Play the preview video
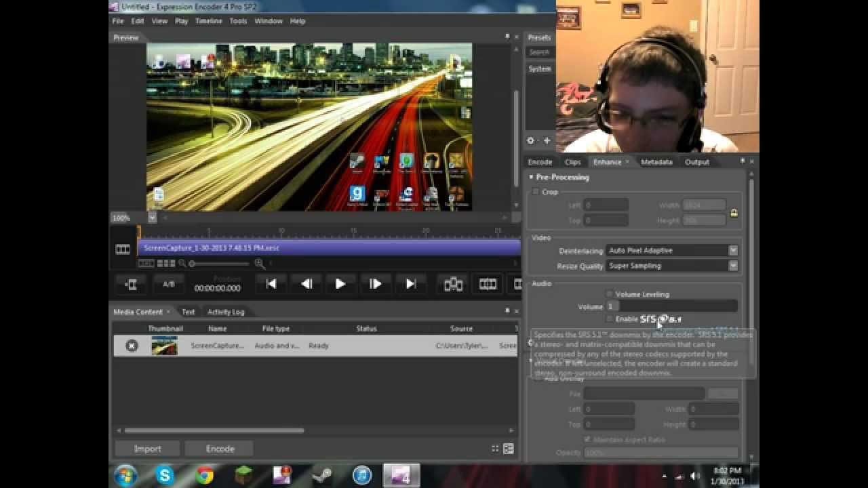The height and width of the screenshot is (488, 868). tap(340, 284)
